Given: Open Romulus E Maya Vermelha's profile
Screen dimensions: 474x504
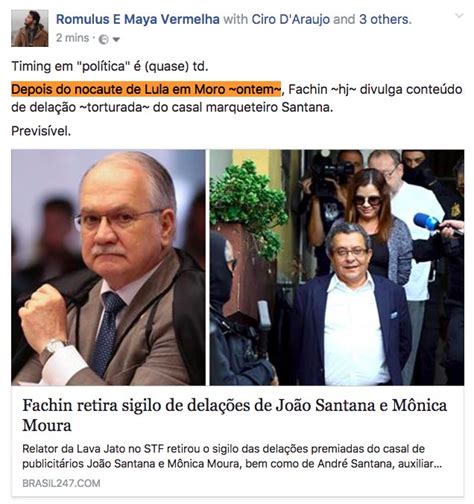Looking at the screenshot, I should tap(138, 19).
